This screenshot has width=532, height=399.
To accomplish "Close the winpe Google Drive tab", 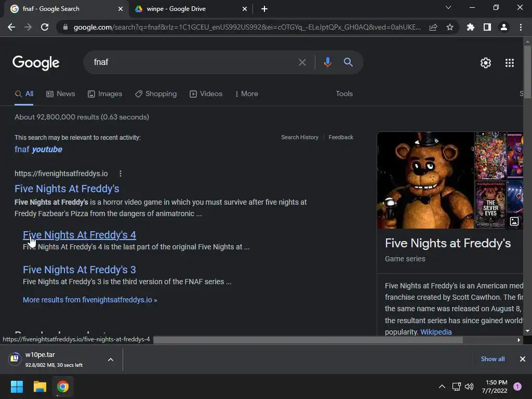I will tap(245, 9).
